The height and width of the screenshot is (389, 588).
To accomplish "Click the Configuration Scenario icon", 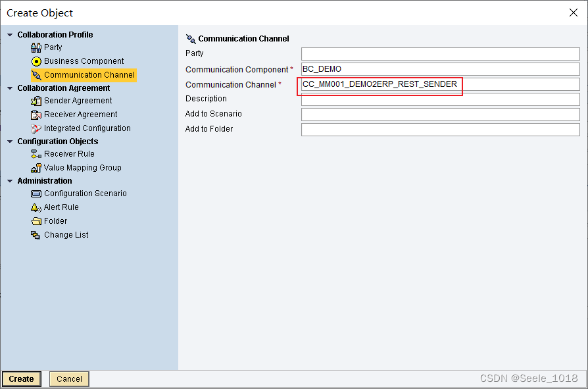I will coord(36,194).
